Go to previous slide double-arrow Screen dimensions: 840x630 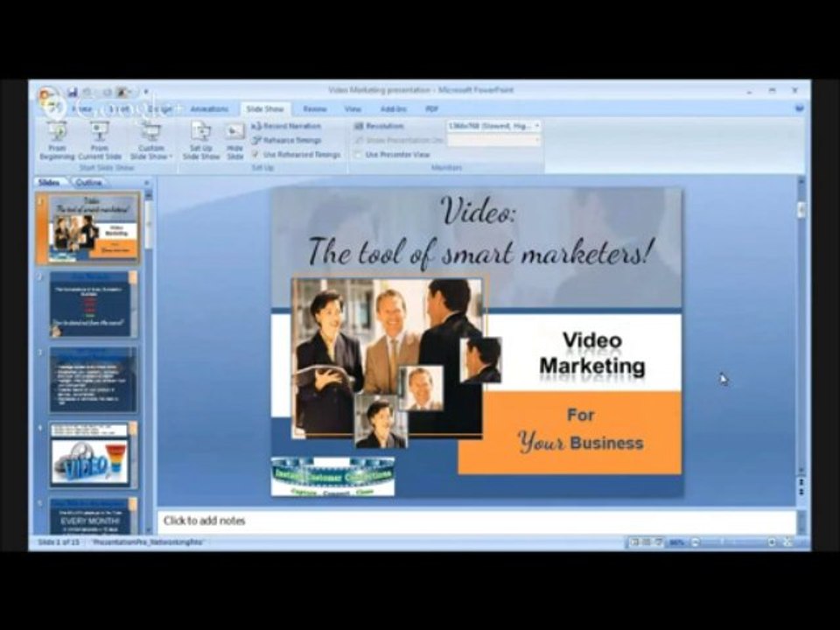[801, 483]
